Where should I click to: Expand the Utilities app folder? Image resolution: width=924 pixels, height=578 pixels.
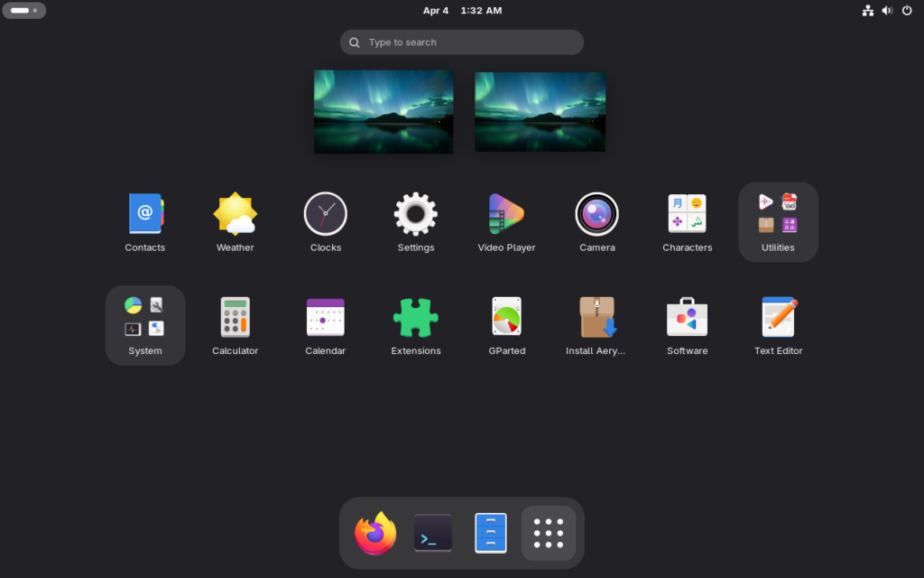click(x=778, y=222)
